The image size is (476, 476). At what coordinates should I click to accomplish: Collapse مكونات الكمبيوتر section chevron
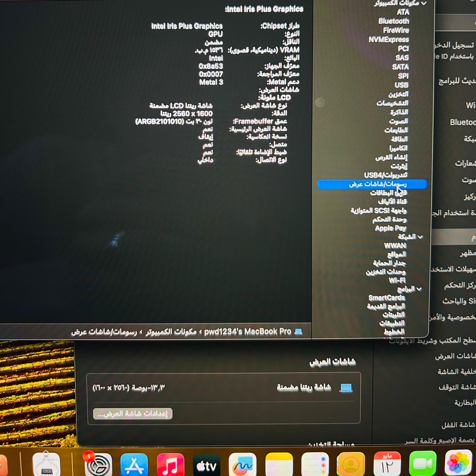click(x=424, y=3)
